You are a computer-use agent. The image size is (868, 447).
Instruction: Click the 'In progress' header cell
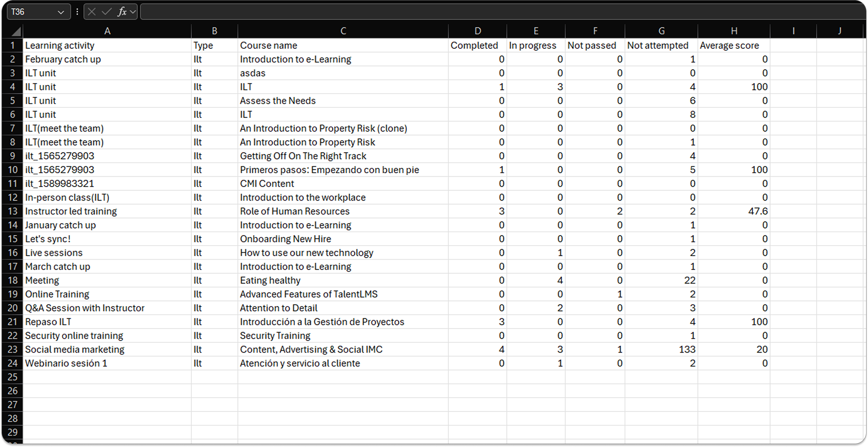click(536, 45)
